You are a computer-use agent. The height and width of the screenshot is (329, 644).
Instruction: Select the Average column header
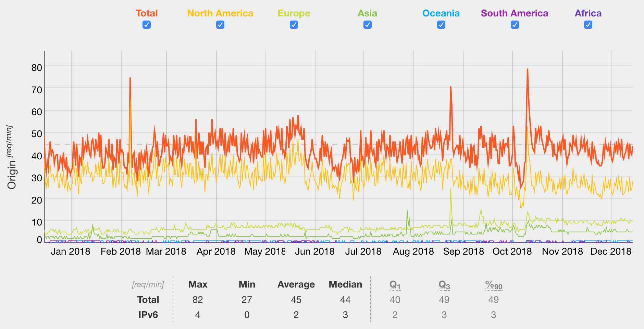click(x=296, y=284)
